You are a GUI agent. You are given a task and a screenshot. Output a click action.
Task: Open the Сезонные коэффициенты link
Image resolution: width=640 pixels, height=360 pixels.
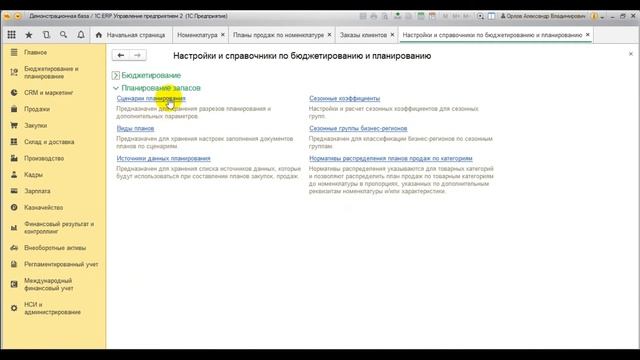[344, 98]
